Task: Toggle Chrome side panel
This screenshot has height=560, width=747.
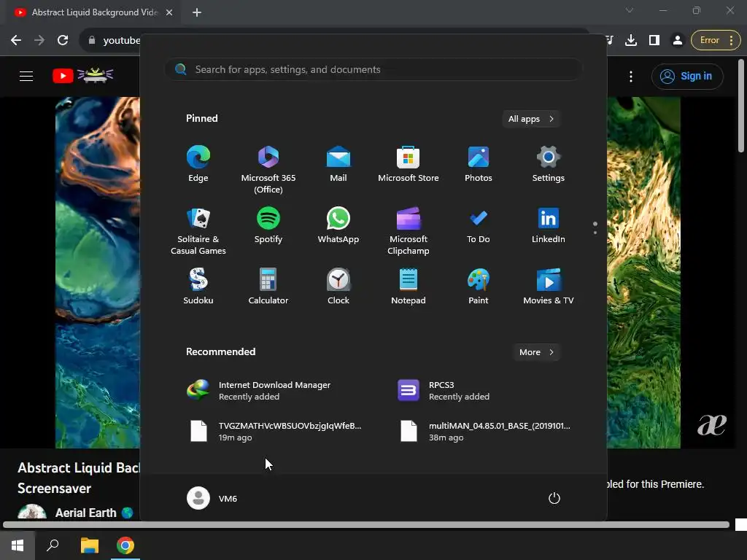Action: [x=654, y=40]
